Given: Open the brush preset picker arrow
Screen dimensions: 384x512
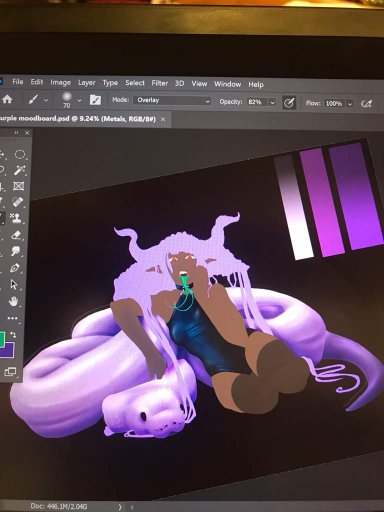Looking at the screenshot, I should [79, 100].
